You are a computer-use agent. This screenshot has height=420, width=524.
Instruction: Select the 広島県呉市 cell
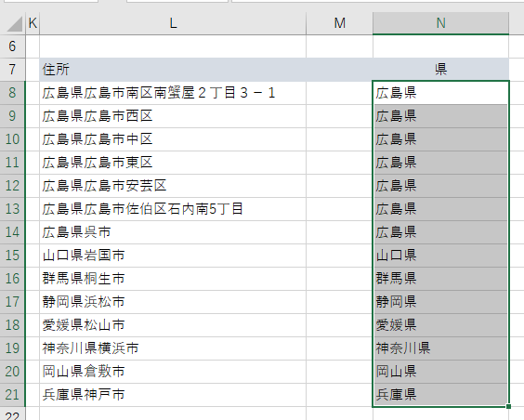(x=173, y=232)
